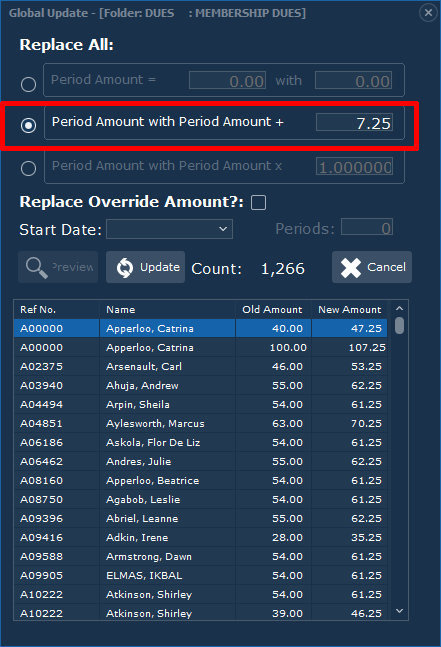Sort by the Old Amount column header
This screenshot has height=647, width=441.
tap(273, 309)
